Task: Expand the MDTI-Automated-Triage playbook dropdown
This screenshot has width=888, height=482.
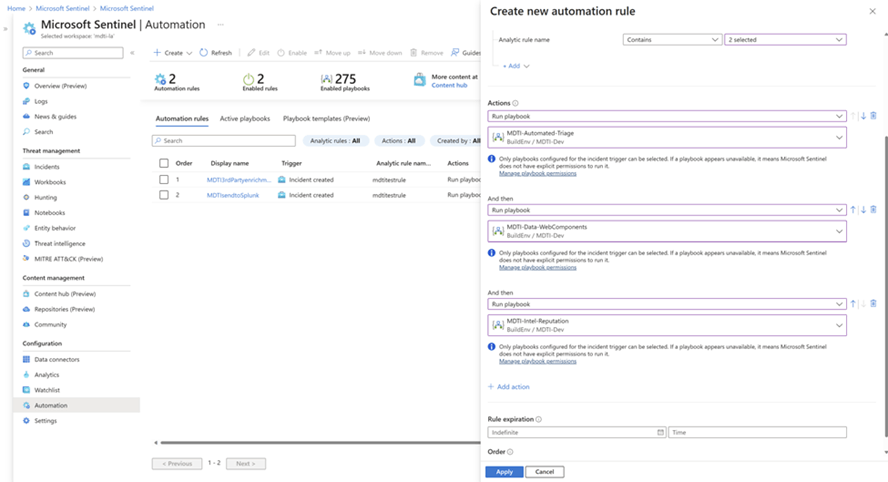Action: click(667, 138)
